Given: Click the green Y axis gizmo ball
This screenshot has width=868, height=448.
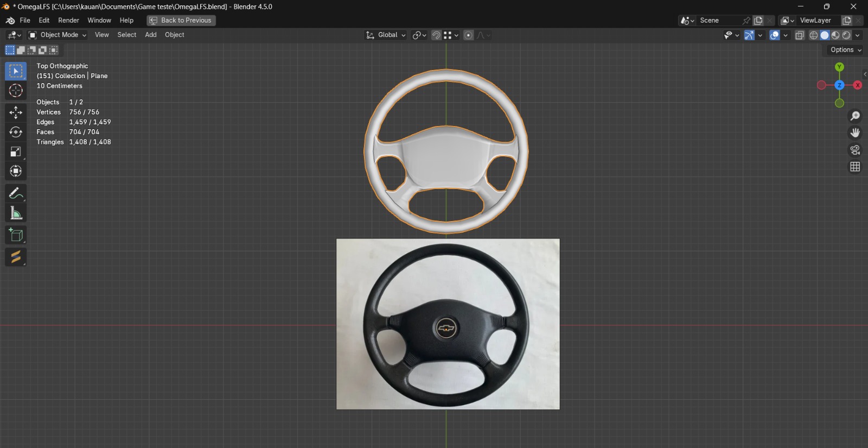Looking at the screenshot, I should click(x=839, y=67).
